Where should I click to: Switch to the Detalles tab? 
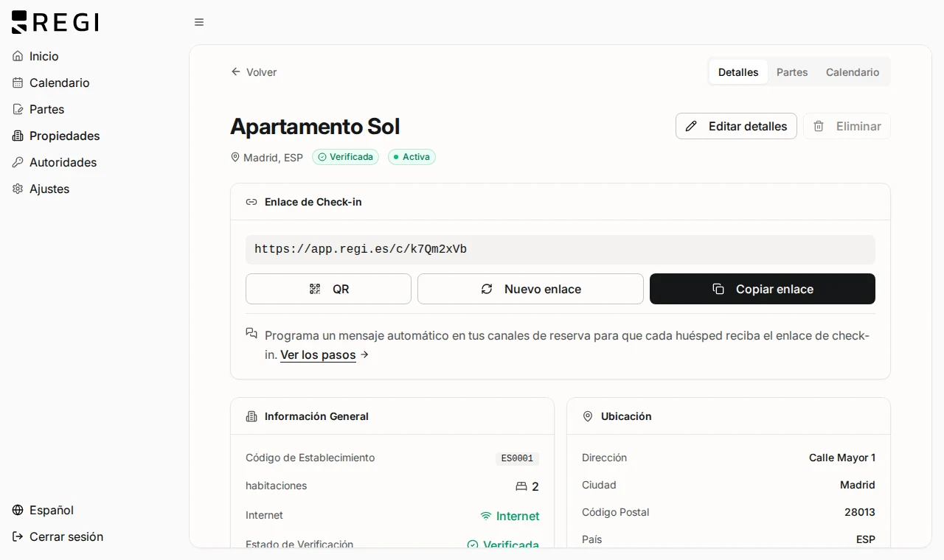click(738, 72)
